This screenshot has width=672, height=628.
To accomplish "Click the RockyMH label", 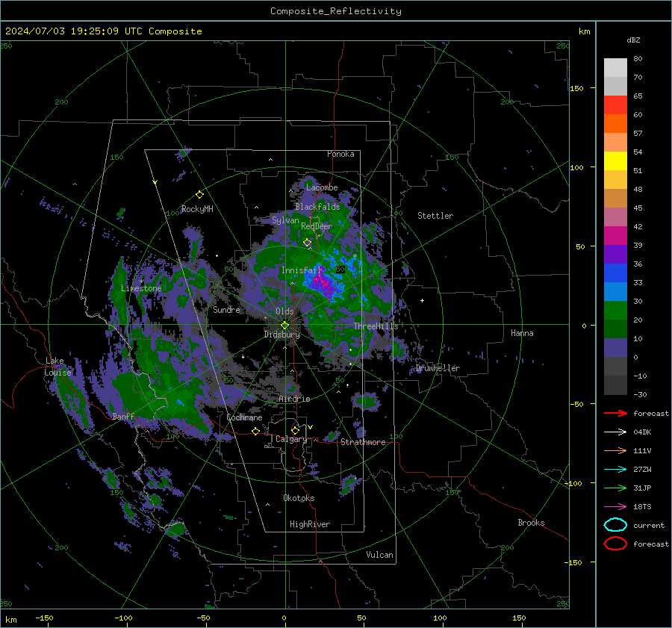I will click(197, 209).
